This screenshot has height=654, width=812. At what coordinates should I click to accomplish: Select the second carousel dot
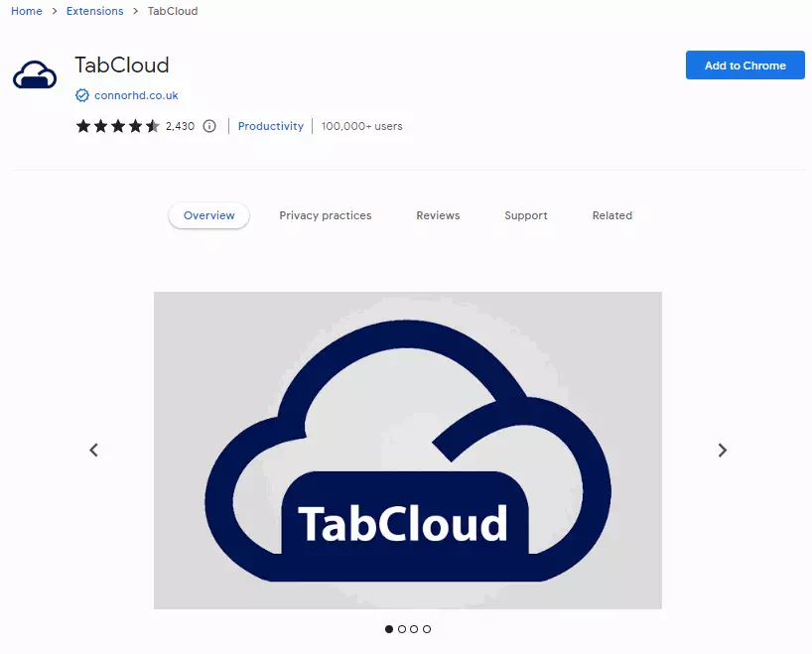pyautogui.click(x=402, y=629)
